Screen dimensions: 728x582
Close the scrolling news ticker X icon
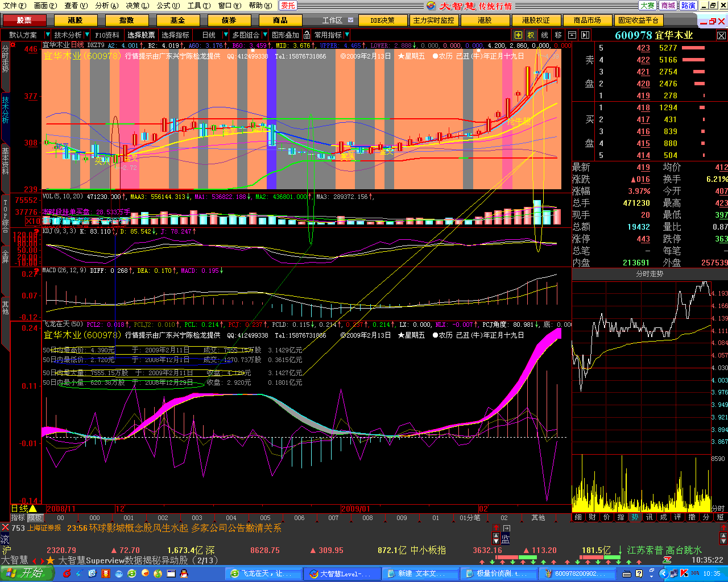(5, 527)
